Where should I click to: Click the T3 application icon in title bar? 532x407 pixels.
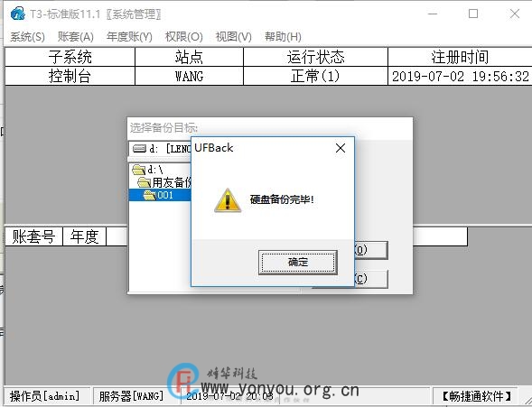pos(17,14)
